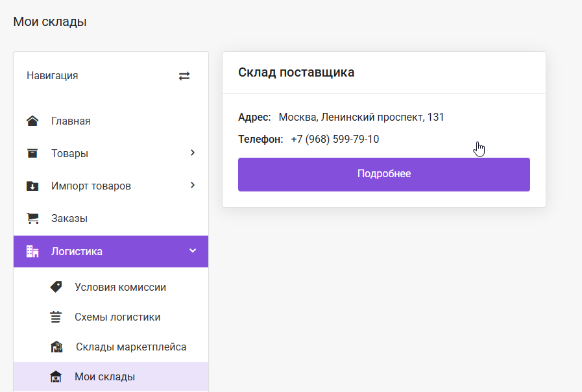The height and width of the screenshot is (392, 582).
Task: Click the building icon in the Логистика item
Action: 32,251
